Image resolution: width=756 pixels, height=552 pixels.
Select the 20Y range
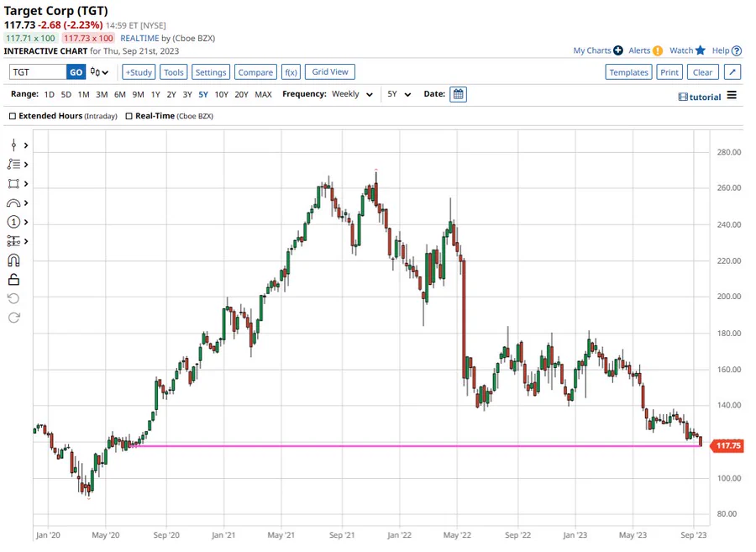(241, 94)
